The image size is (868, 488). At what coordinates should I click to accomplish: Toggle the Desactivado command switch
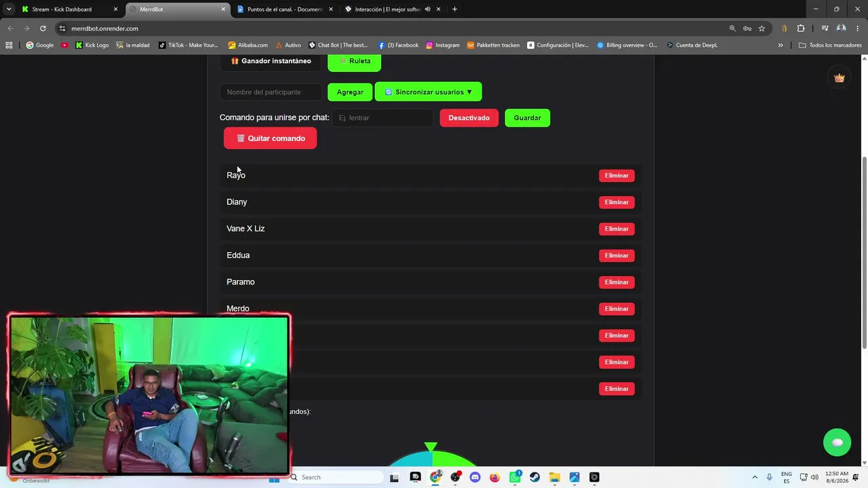[469, 118]
